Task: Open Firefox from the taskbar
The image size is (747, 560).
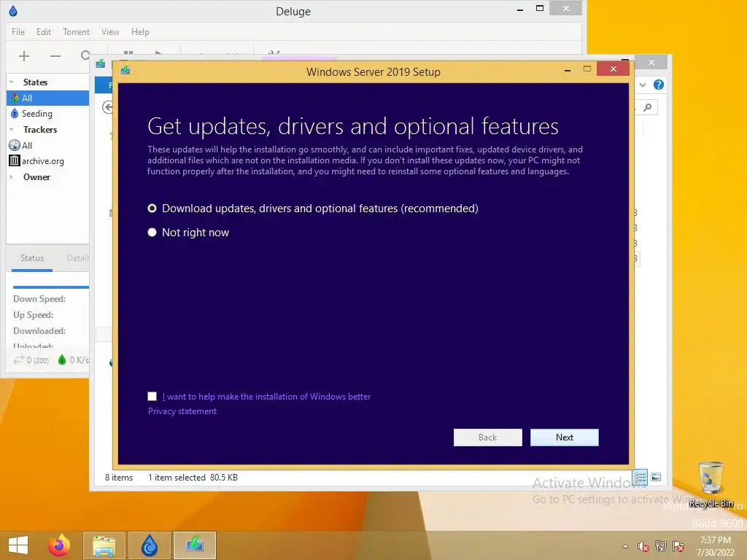Action: 59,545
